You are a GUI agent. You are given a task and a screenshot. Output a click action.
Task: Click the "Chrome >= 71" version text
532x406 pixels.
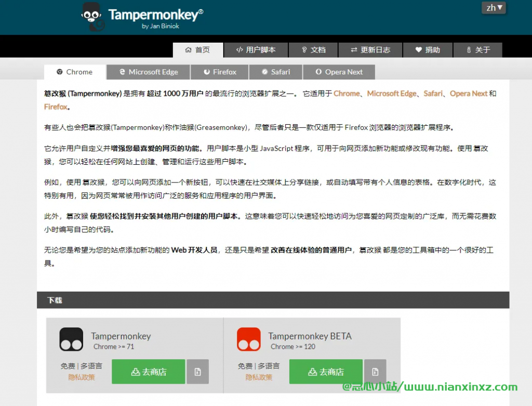tap(114, 347)
